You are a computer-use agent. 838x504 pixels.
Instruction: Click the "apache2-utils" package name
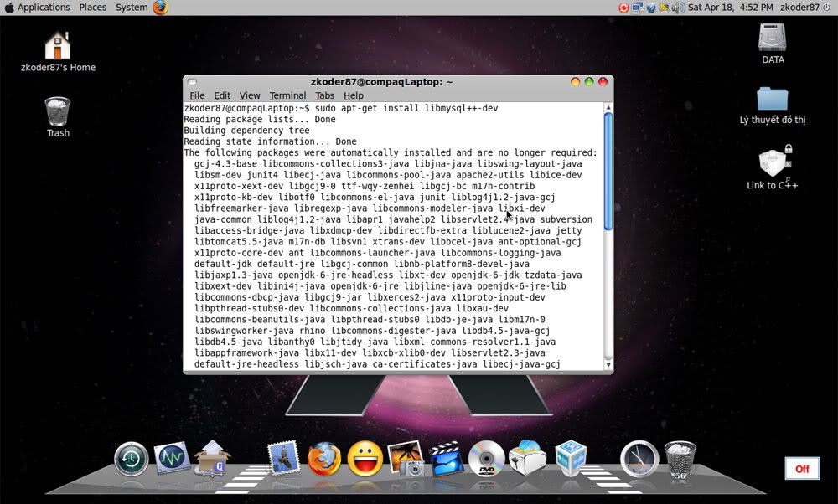[x=490, y=175]
